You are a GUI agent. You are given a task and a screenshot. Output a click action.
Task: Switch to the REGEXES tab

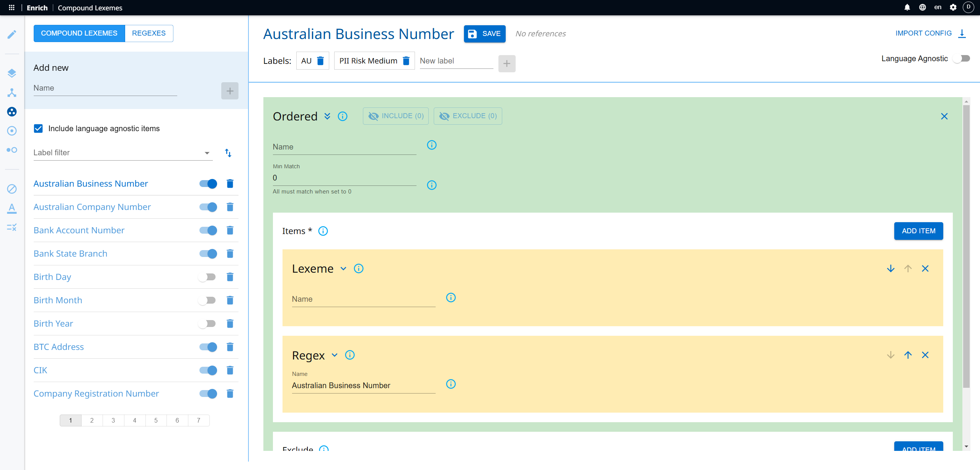tap(149, 33)
